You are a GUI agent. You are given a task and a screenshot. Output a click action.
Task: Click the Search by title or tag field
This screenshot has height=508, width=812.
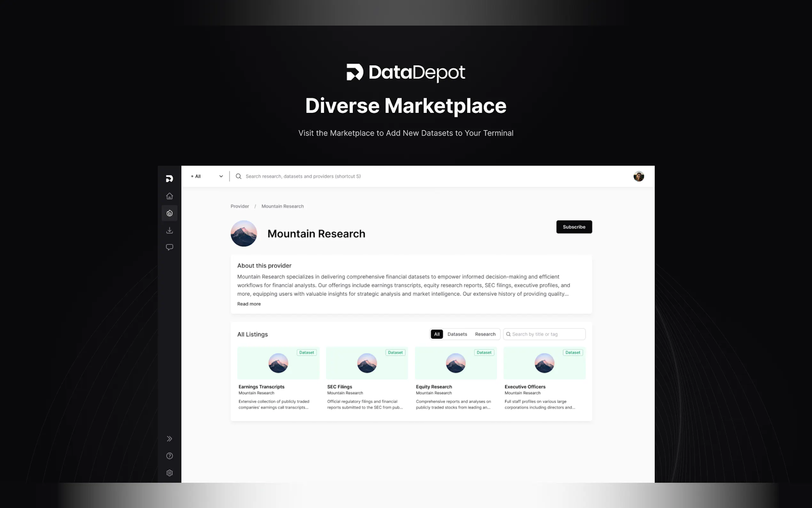(x=547, y=334)
